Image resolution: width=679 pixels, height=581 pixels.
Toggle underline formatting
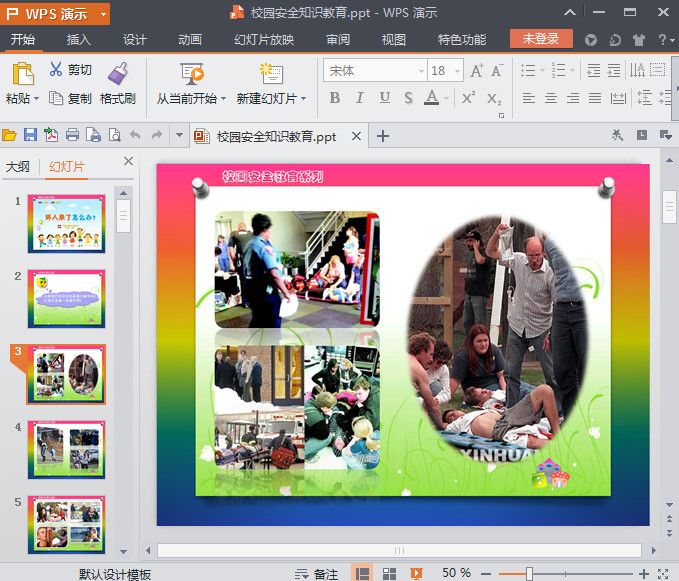384,98
